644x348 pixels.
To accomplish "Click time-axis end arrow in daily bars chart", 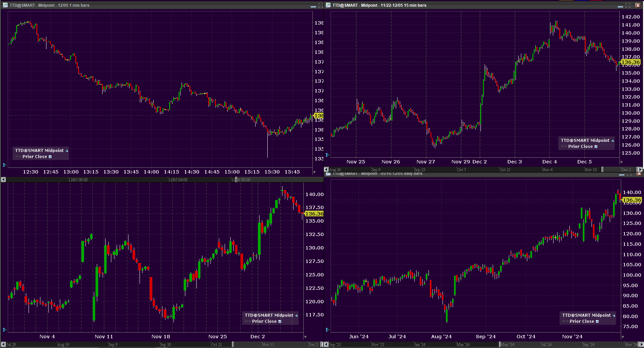I will point(622,337).
